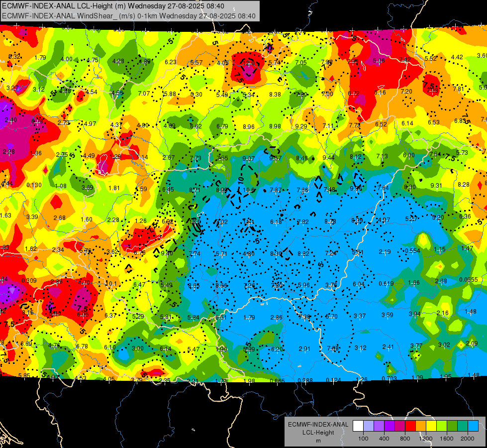Viewport: 487px width, 448px height.
Task: Click the wind shear value 5.96
Action: [x=304, y=285]
